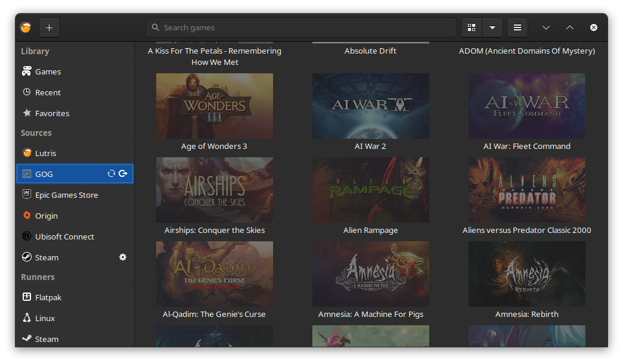Toggle the grid view switcher button
Screen dimensions: 623x364
point(472,27)
